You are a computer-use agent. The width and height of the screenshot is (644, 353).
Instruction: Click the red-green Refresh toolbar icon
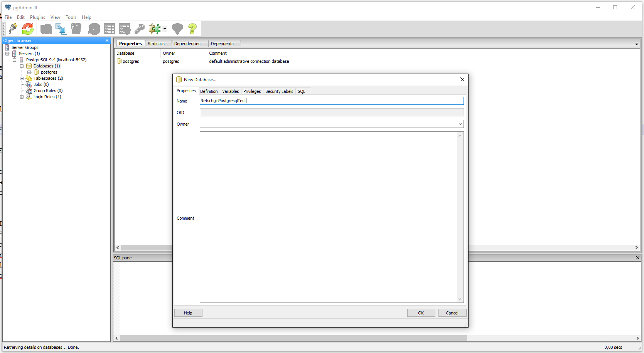[28, 29]
